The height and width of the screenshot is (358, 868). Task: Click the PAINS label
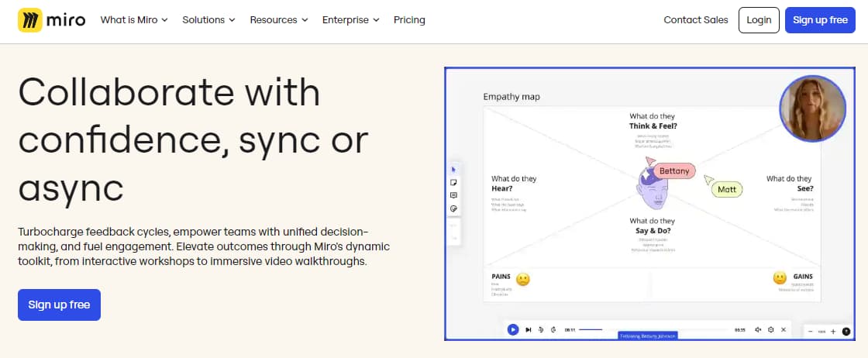[x=501, y=276]
